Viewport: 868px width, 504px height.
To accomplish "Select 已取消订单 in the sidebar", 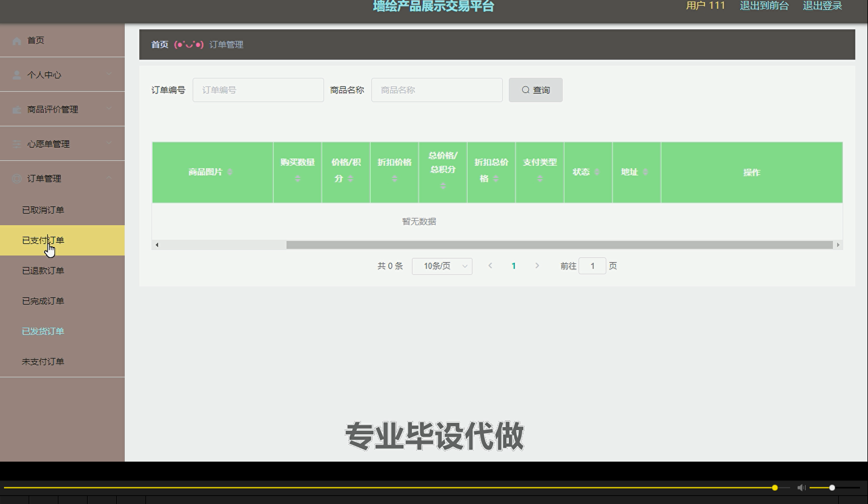I will point(42,210).
